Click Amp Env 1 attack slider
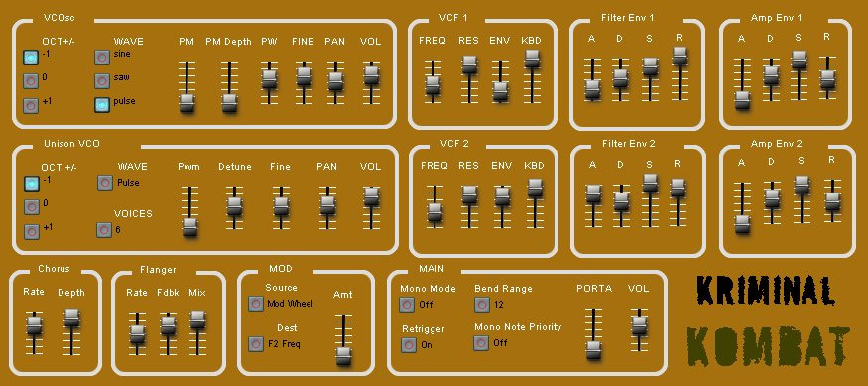 pyautogui.click(x=742, y=100)
